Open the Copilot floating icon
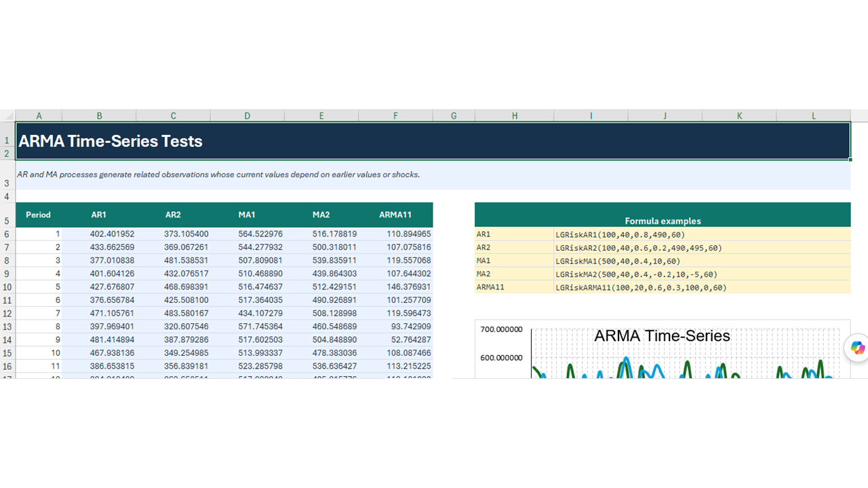 tap(858, 348)
